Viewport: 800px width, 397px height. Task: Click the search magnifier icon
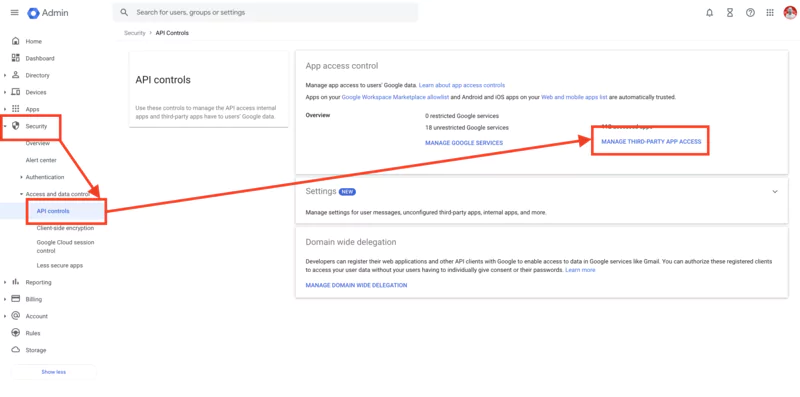[124, 12]
